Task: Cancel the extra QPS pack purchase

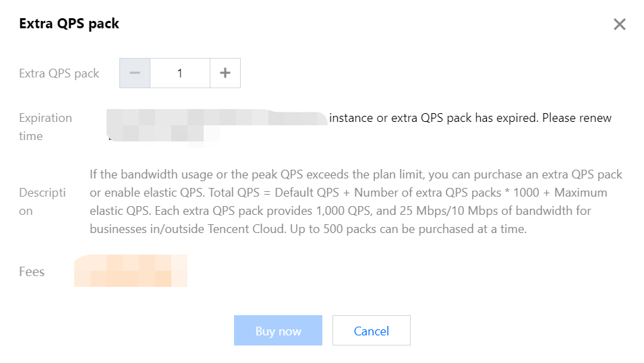Action: (x=371, y=331)
